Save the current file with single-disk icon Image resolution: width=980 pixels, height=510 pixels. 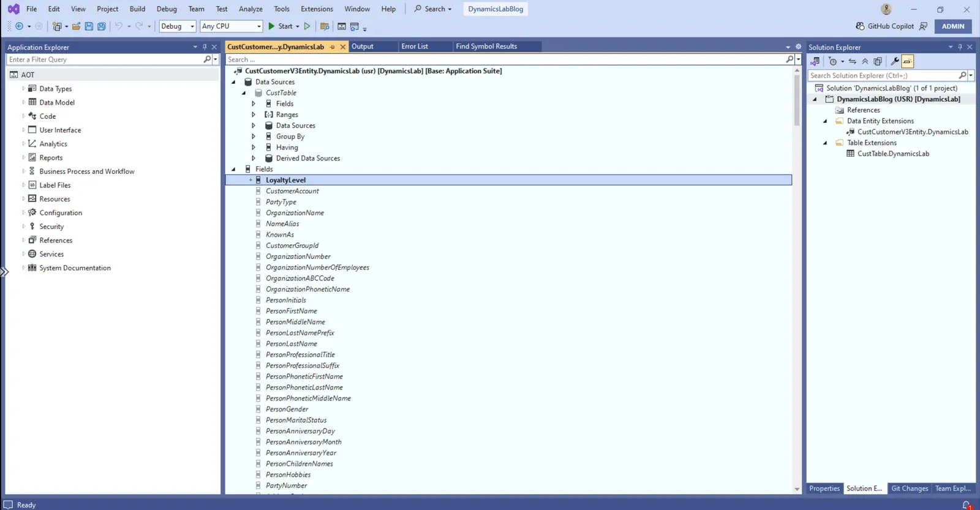click(89, 26)
